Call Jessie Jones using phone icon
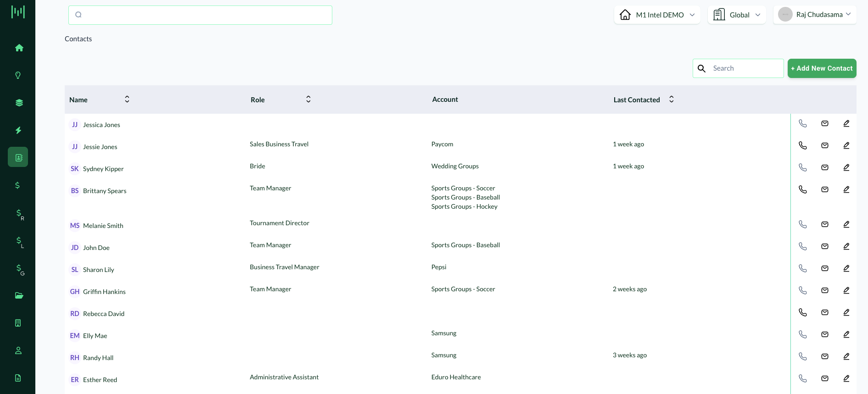 802,145
